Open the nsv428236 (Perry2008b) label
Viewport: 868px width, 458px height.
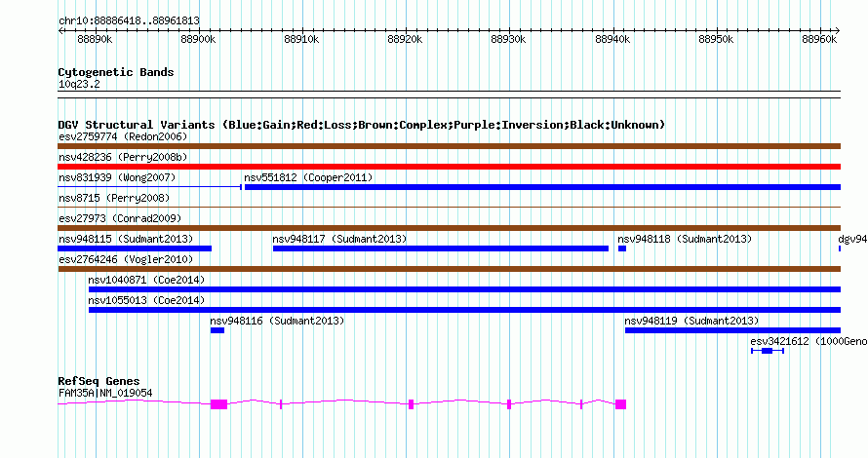[123, 157]
